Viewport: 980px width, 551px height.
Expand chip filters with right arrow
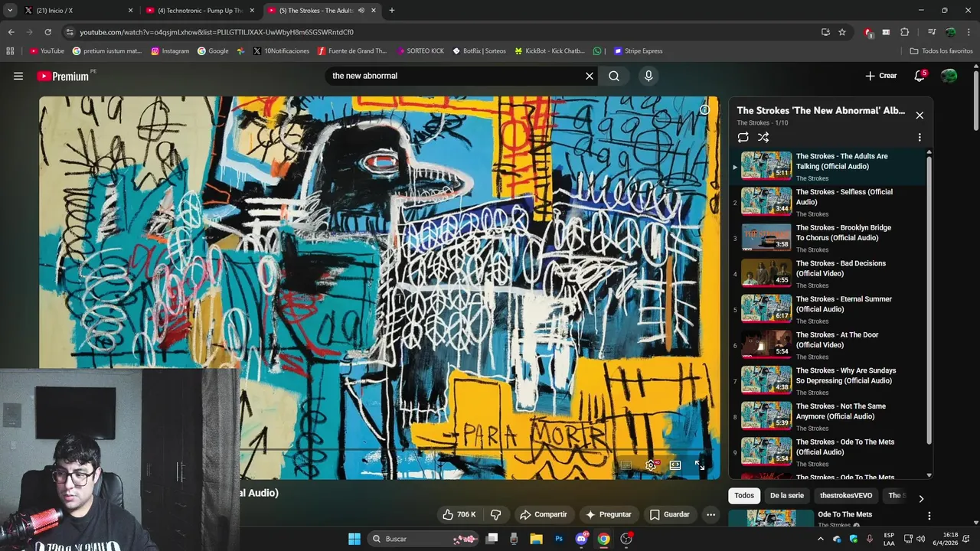[x=921, y=498]
